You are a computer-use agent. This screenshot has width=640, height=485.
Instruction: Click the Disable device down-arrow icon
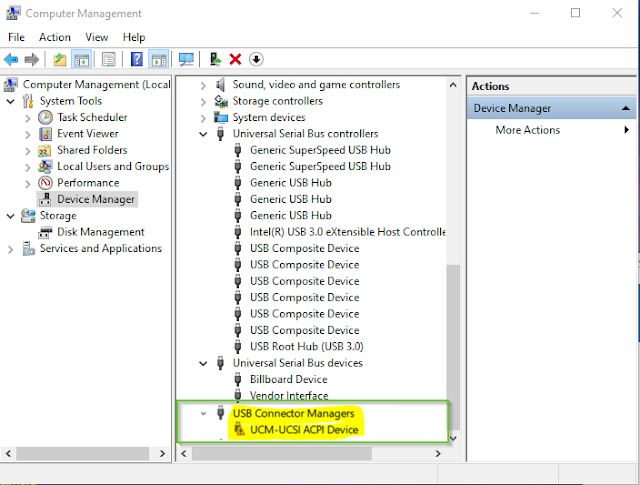pos(256,60)
